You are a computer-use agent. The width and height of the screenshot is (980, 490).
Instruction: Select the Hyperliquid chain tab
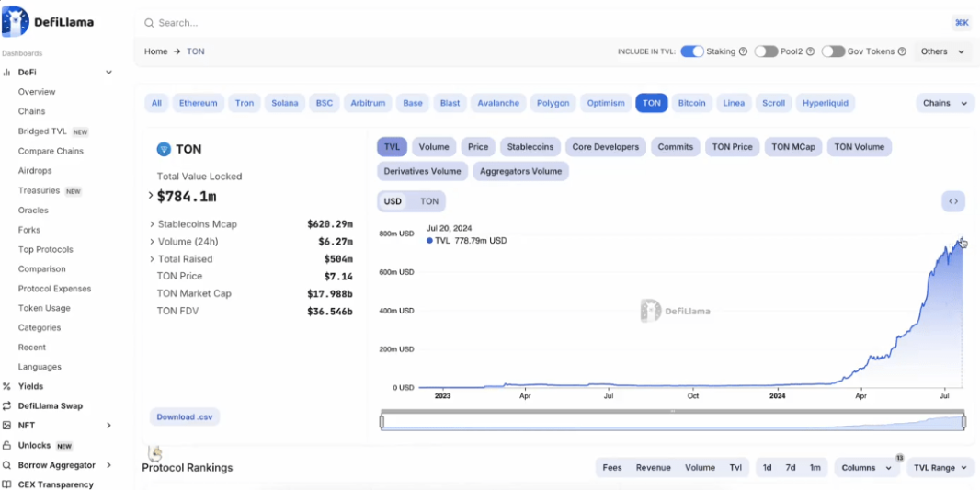pos(825,103)
